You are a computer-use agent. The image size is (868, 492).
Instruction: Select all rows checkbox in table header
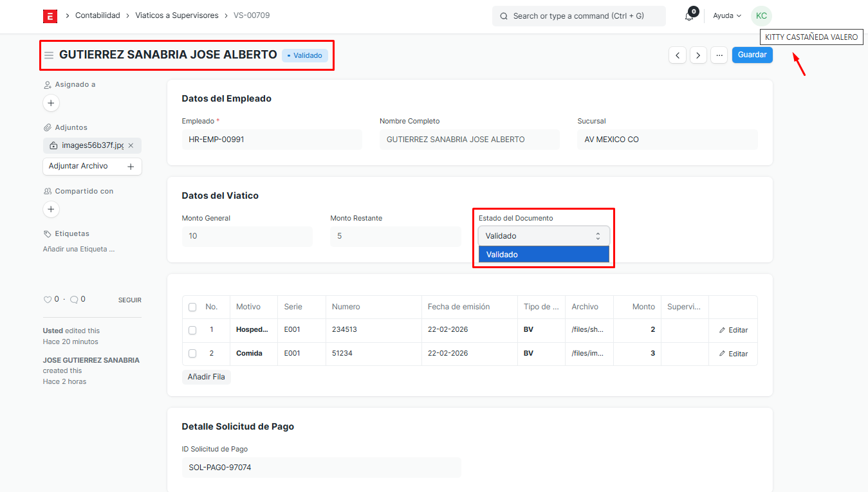click(192, 307)
